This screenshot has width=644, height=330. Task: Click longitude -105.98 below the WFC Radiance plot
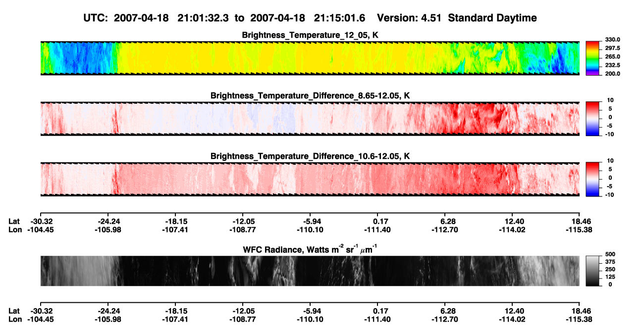click(x=107, y=320)
